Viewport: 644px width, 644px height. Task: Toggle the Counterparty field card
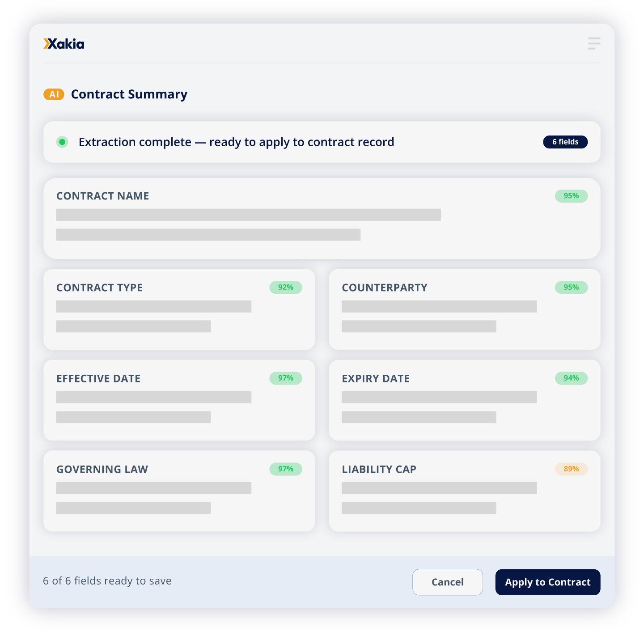click(x=464, y=309)
